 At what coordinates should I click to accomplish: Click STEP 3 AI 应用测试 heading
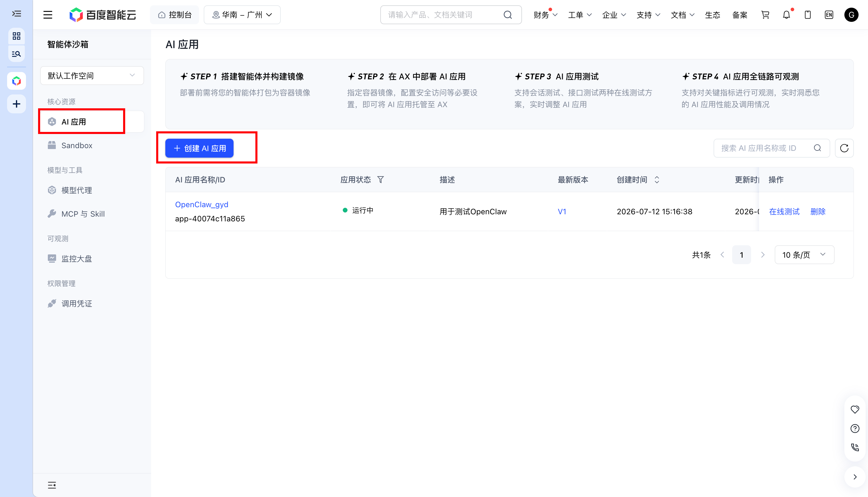click(x=557, y=76)
